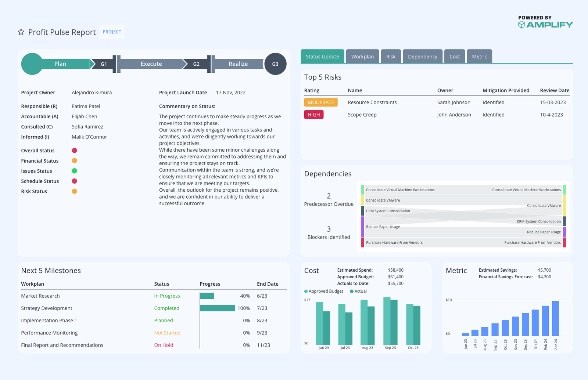This screenshot has height=380, width=588.
Task: Click the PROJECT tag button
Action: [112, 32]
